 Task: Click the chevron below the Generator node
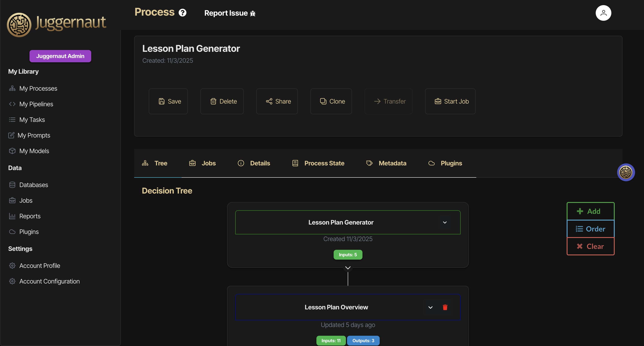click(x=348, y=268)
